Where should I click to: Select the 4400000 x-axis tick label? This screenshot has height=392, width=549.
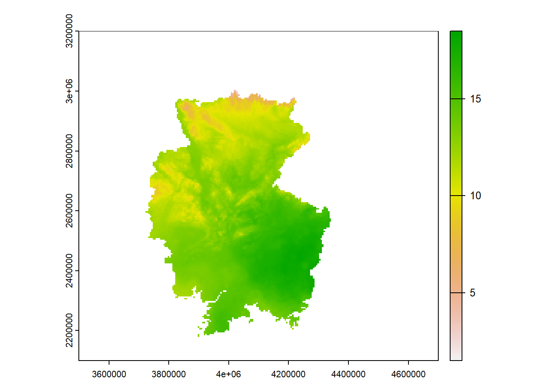[x=348, y=374]
